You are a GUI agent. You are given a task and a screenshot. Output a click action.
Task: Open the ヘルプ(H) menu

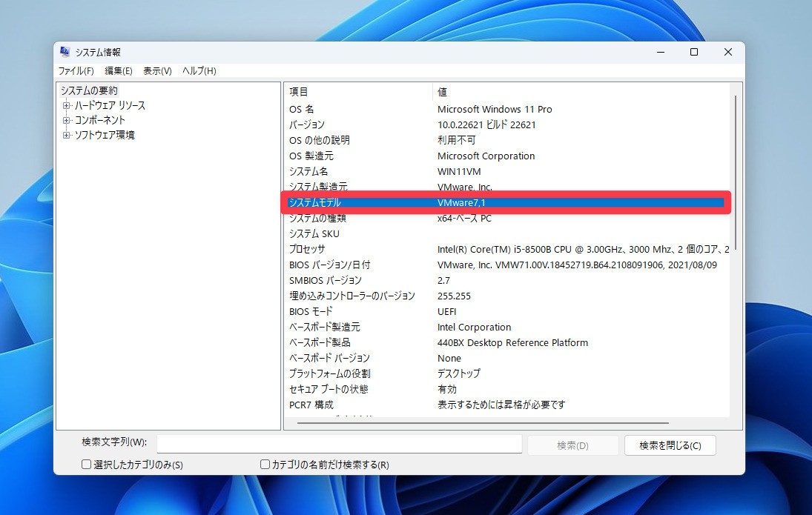coord(199,71)
